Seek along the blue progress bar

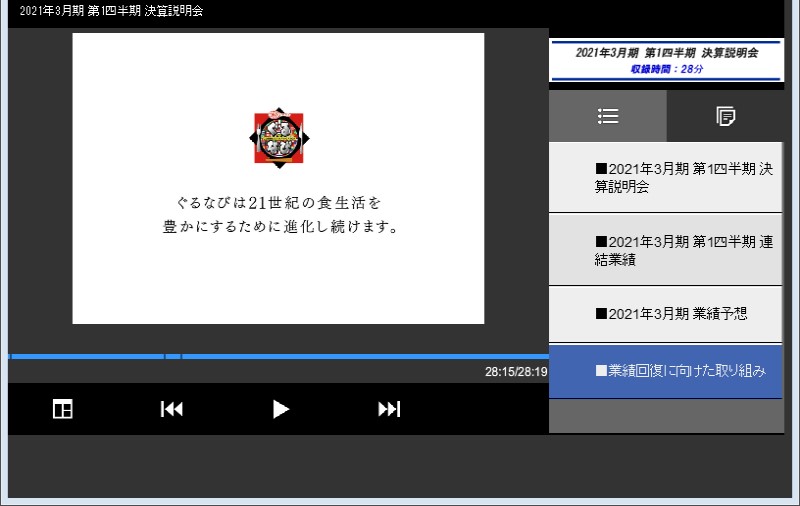[279, 357]
